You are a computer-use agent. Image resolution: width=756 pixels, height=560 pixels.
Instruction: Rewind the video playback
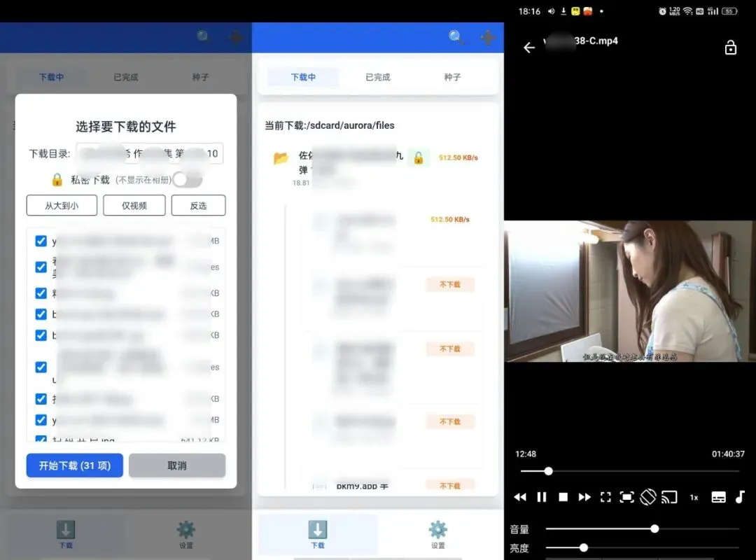[519, 497]
